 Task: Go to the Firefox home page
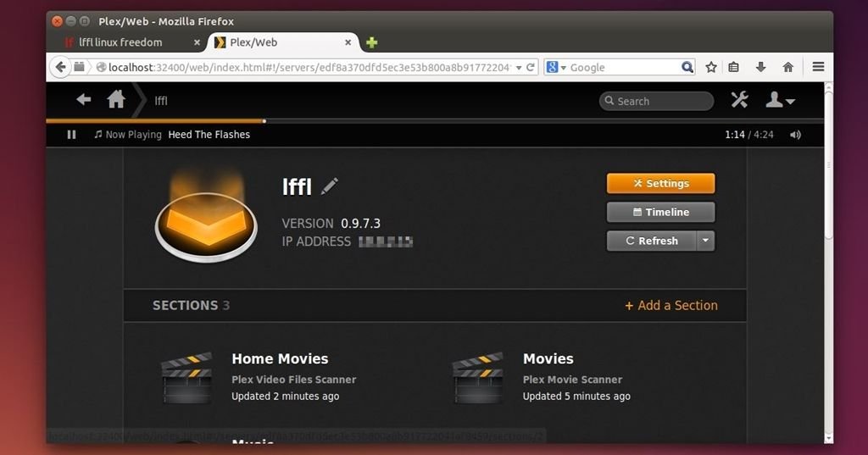tap(787, 67)
